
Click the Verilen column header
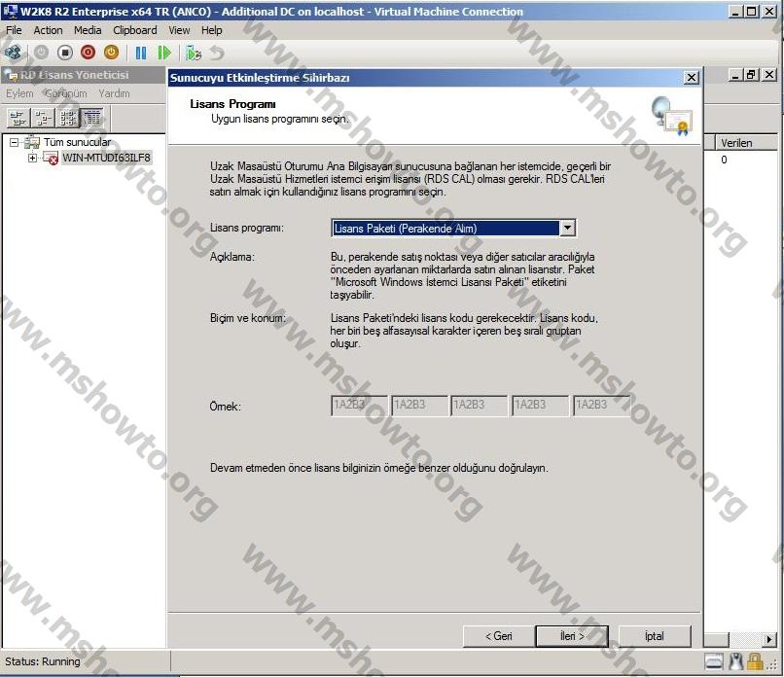(x=746, y=143)
